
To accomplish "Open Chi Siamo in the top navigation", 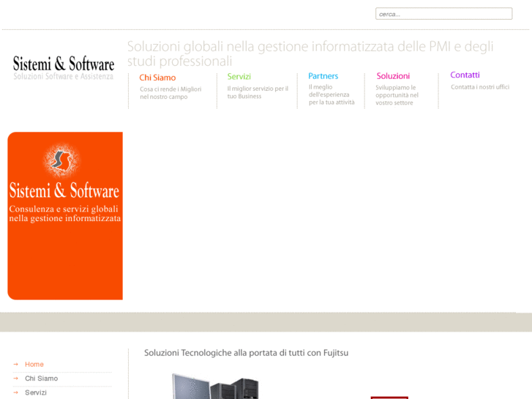I will pyautogui.click(x=157, y=78).
